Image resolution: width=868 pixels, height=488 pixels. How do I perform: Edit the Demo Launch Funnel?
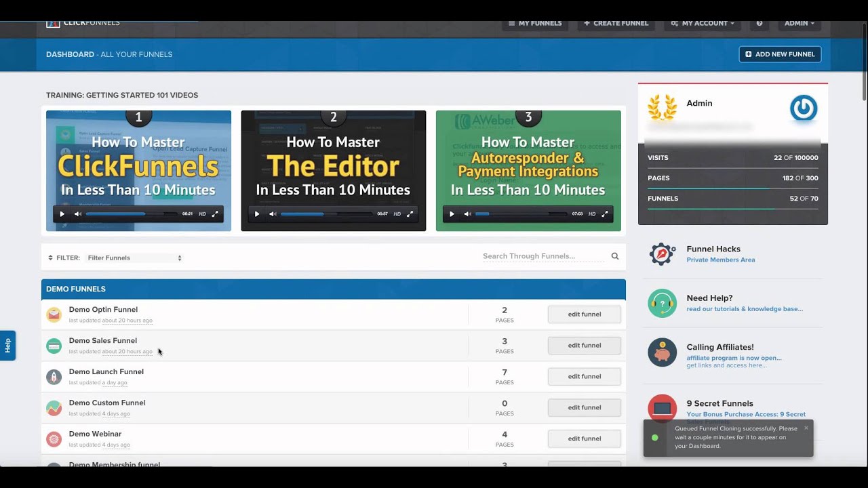[585, 377]
